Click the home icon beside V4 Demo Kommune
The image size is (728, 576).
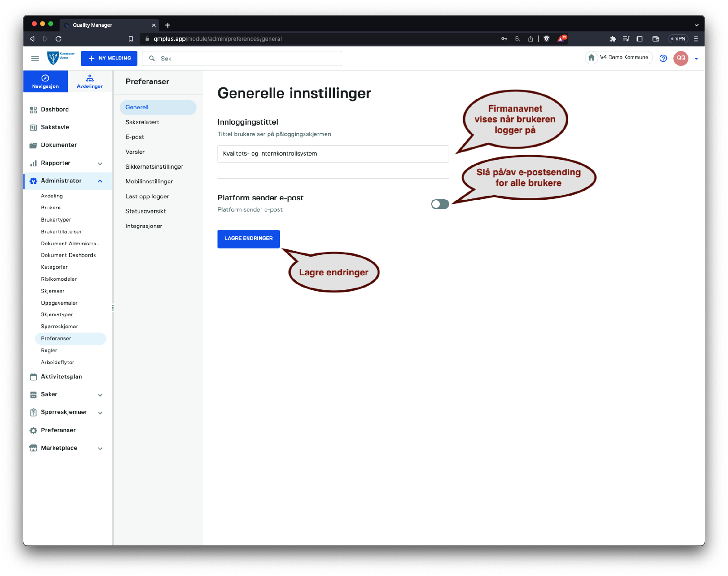[591, 58]
